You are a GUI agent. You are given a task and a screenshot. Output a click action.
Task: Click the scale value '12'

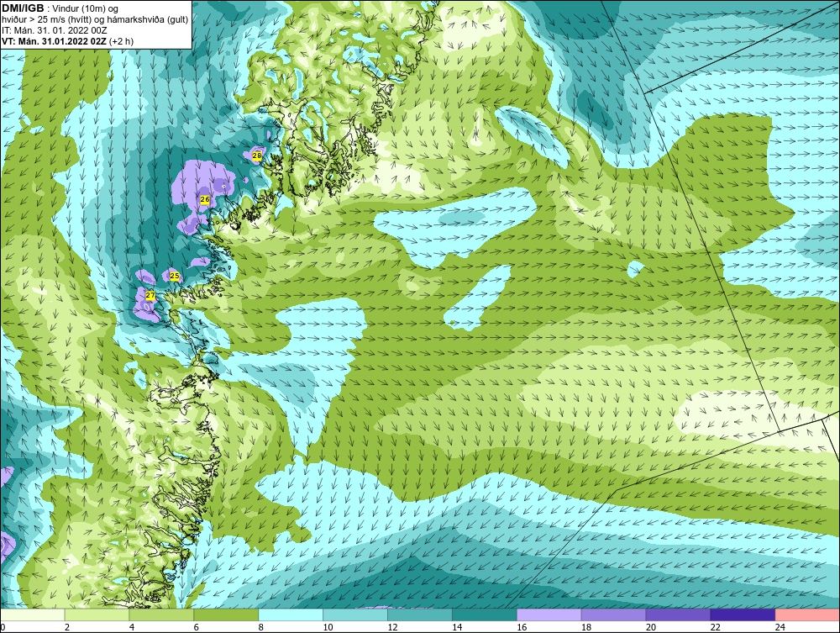click(x=392, y=627)
